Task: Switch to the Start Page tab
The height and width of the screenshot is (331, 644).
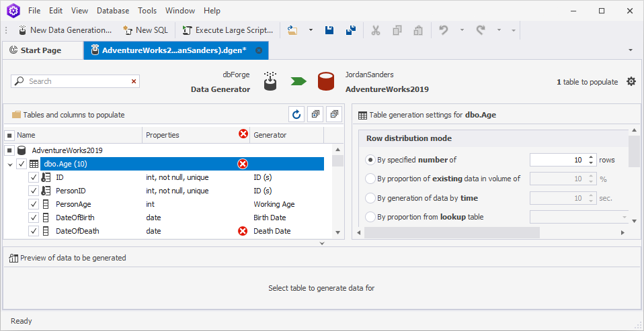Action: [43, 50]
